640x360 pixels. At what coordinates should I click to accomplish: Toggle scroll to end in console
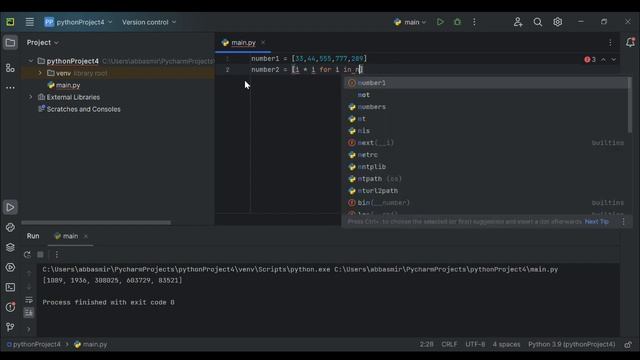coord(29,313)
